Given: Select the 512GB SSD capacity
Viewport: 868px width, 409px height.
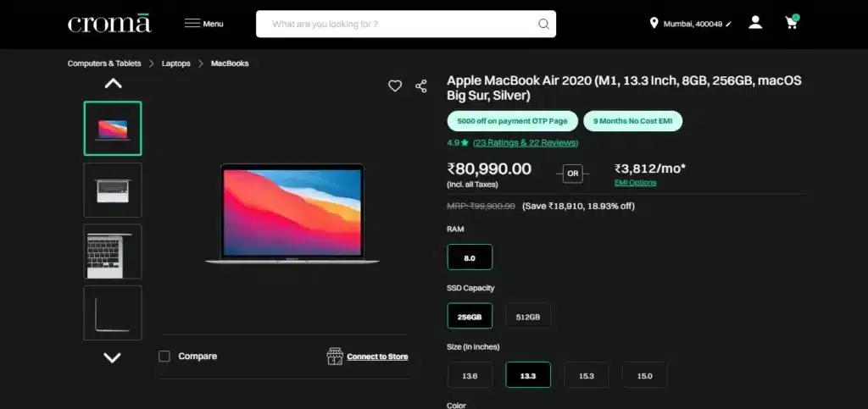Looking at the screenshot, I should point(527,316).
